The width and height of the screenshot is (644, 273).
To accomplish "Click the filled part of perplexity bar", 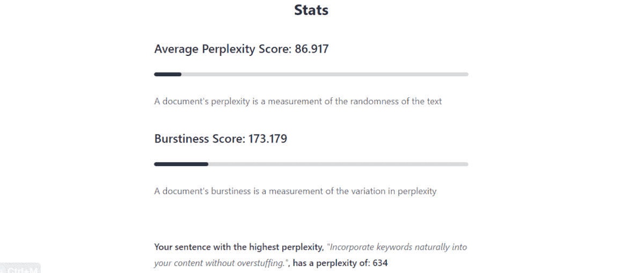I will tap(167, 74).
